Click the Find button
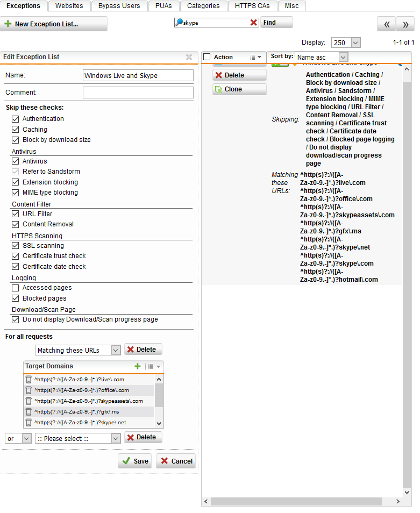420x513 pixels. click(x=276, y=23)
